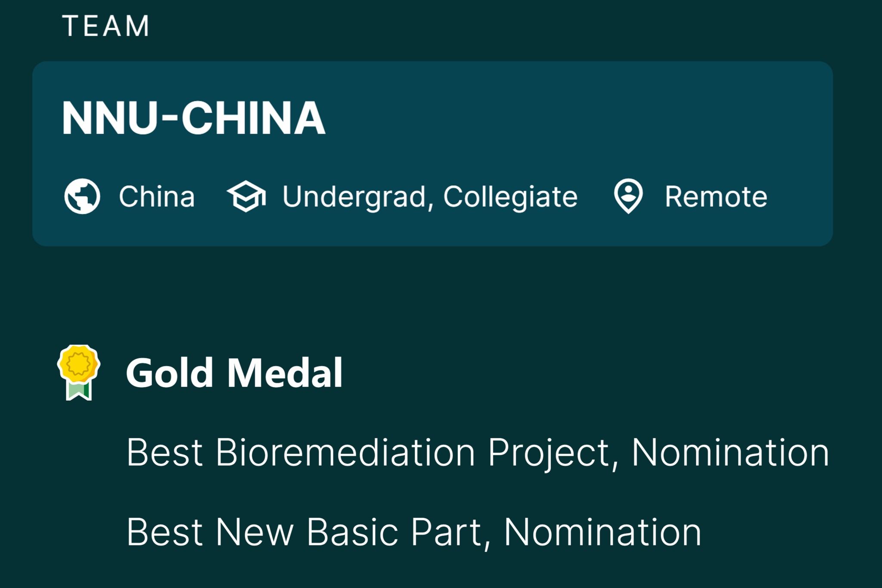
Task: Click the Remote attendance label
Action: pyautogui.click(x=716, y=197)
